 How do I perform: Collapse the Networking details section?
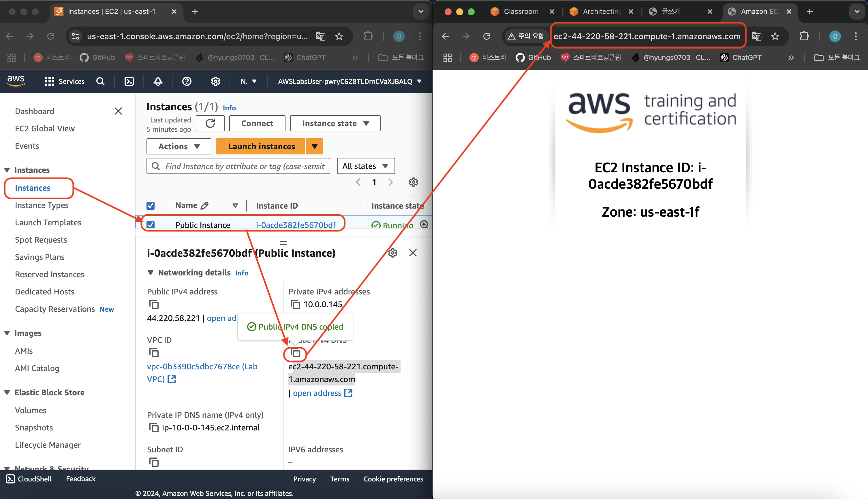[150, 273]
